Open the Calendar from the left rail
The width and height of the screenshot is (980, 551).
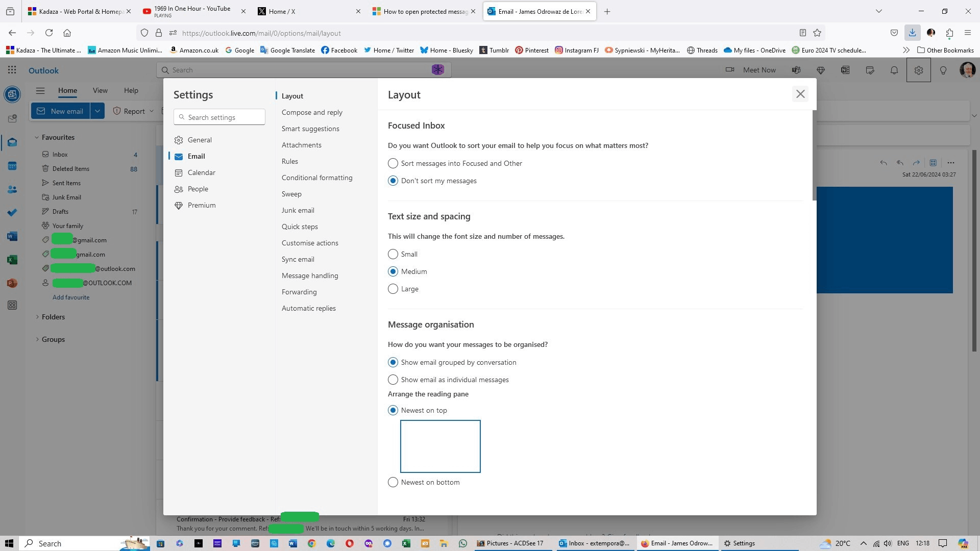pyautogui.click(x=12, y=165)
